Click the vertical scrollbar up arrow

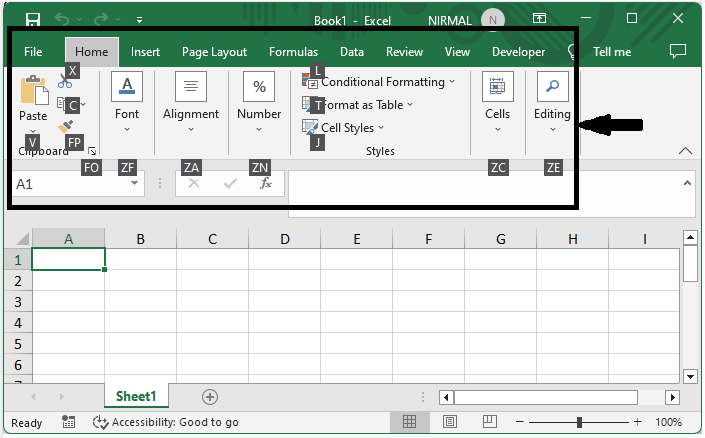coord(690,237)
